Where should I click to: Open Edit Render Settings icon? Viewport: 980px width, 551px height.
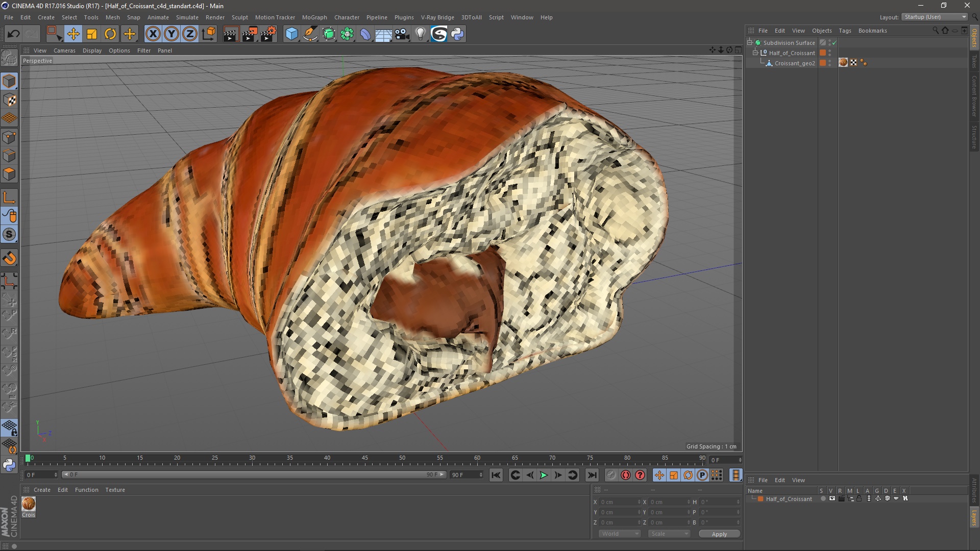pos(268,34)
